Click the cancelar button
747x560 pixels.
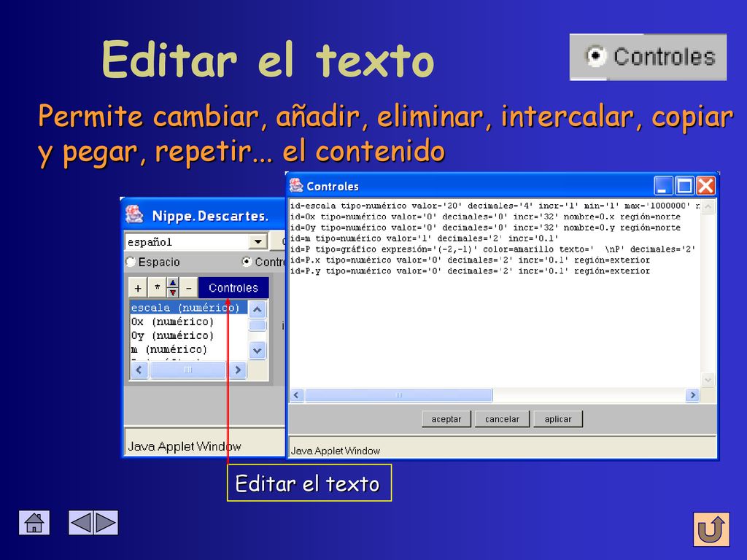click(502, 419)
